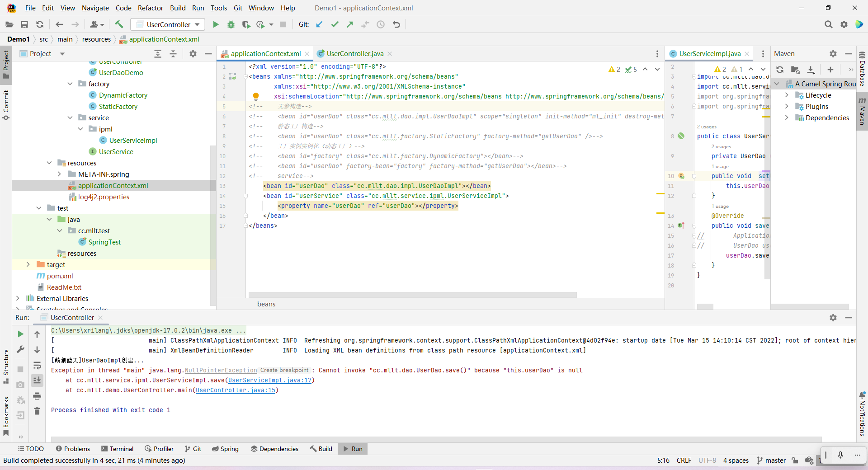Download Maven sources icon

pos(811,70)
